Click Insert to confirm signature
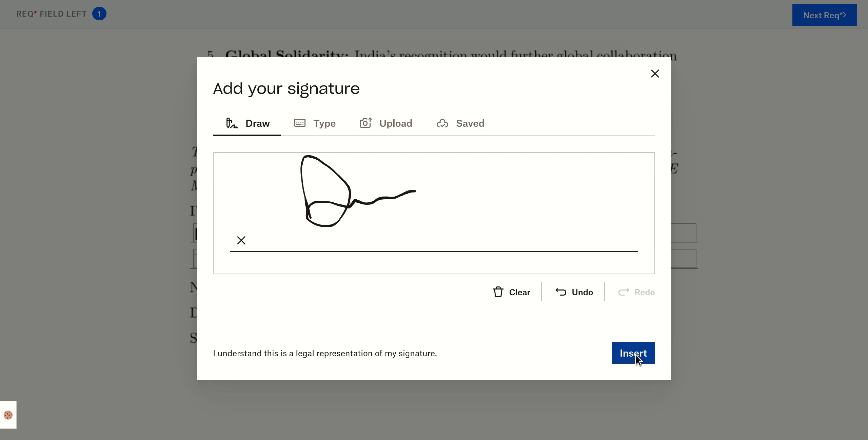Screen dimensions: 868x440 633,353
